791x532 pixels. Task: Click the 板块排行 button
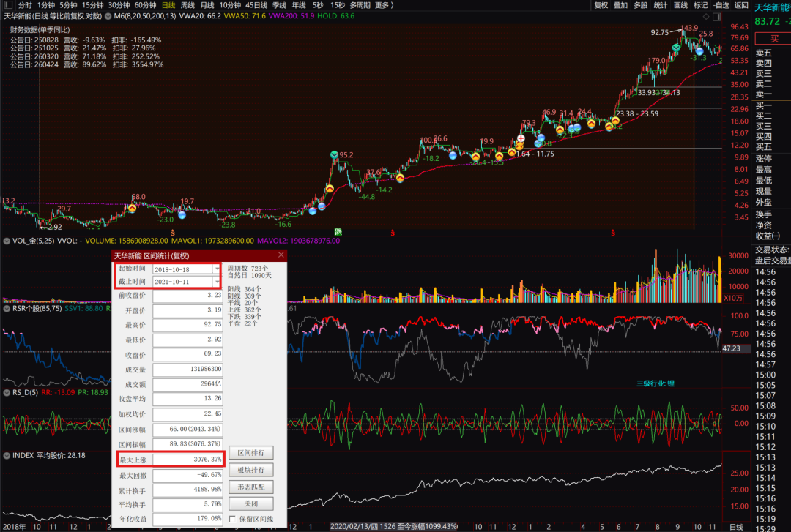pos(251,470)
